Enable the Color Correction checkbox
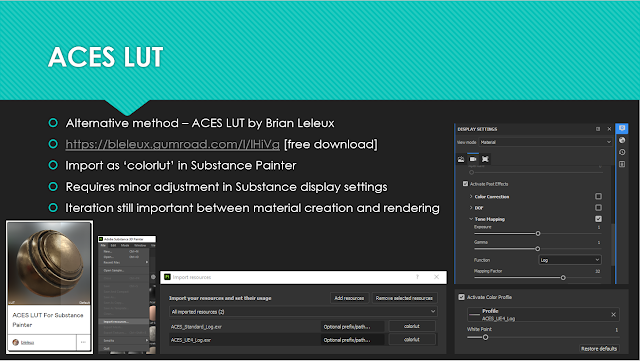The height and width of the screenshot is (361, 640). pyautogui.click(x=598, y=196)
